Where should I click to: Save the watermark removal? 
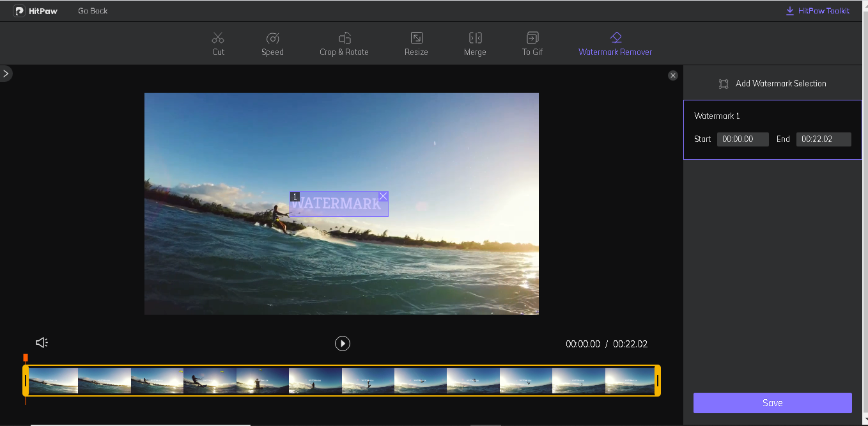coord(772,403)
